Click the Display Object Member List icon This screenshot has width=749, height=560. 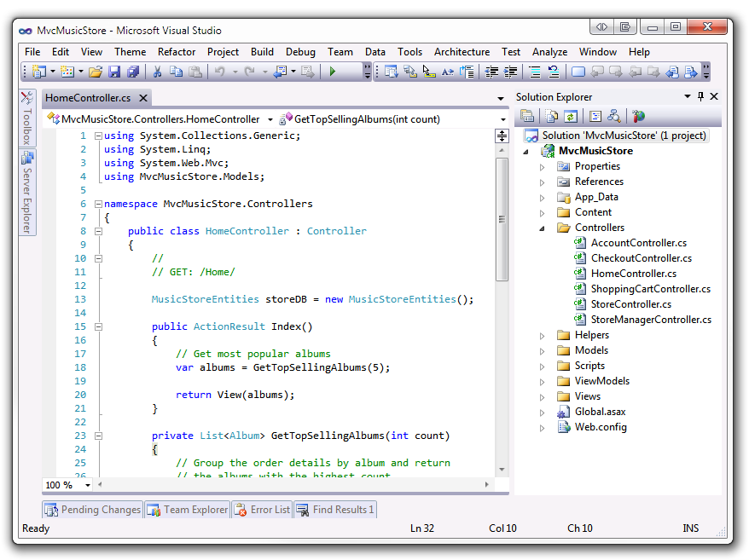click(x=392, y=72)
